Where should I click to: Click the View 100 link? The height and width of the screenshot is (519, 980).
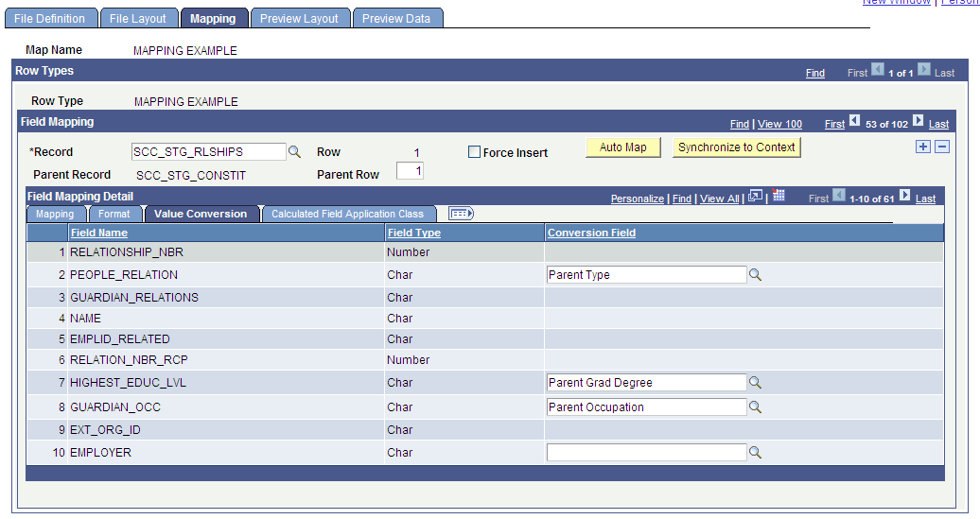[780, 124]
